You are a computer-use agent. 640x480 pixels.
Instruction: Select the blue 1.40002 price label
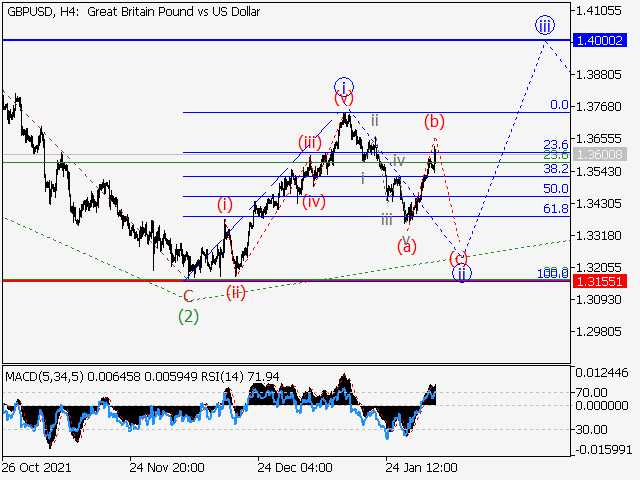[600, 40]
